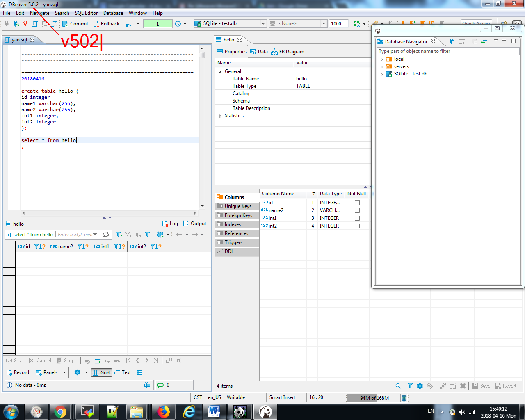Click the Enter a SQL expression filter field
The image size is (525, 420).
pos(74,235)
